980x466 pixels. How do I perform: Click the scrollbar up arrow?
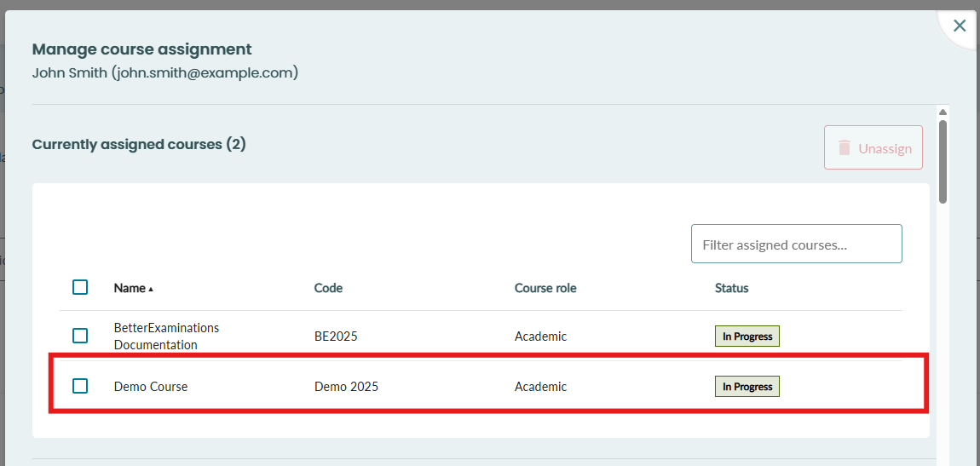pos(943,112)
